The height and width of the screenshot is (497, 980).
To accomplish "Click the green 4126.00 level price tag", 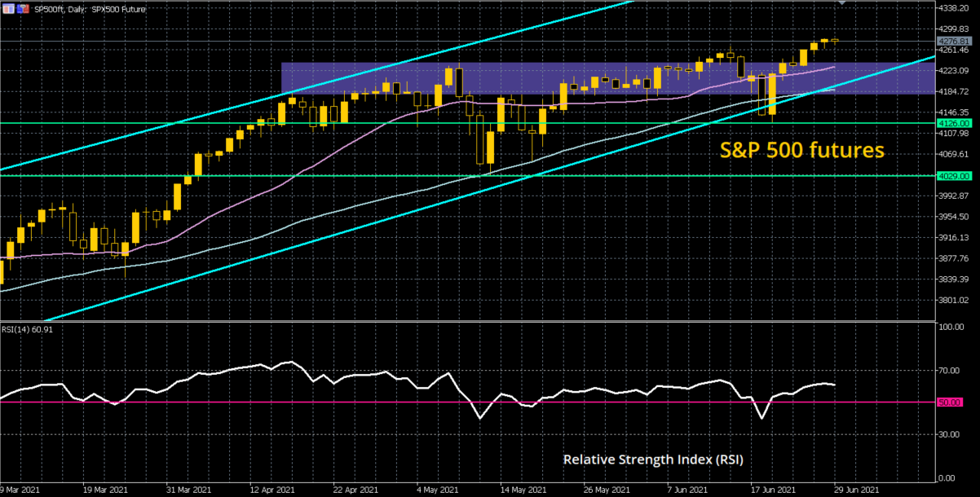I will point(954,123).
